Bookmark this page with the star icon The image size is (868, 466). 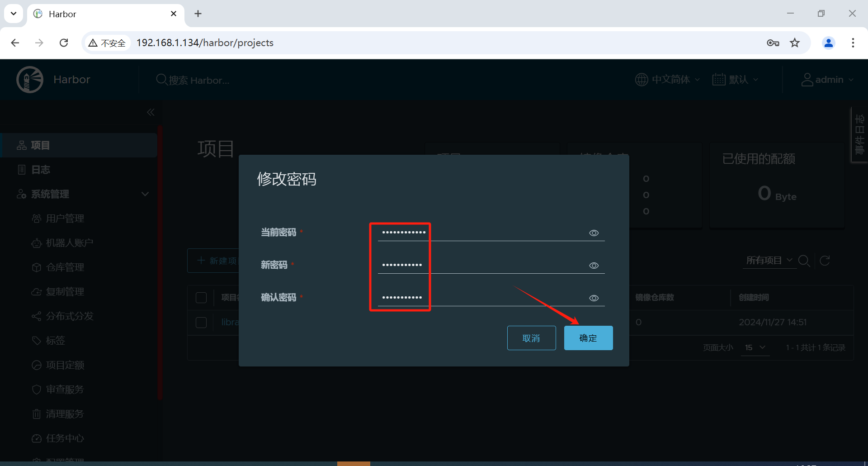[x=795, y=43]
